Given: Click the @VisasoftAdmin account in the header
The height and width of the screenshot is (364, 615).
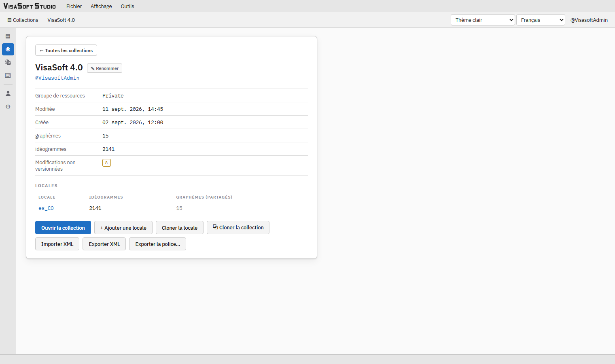Looking at the screenshot, I should click(589, 20).
